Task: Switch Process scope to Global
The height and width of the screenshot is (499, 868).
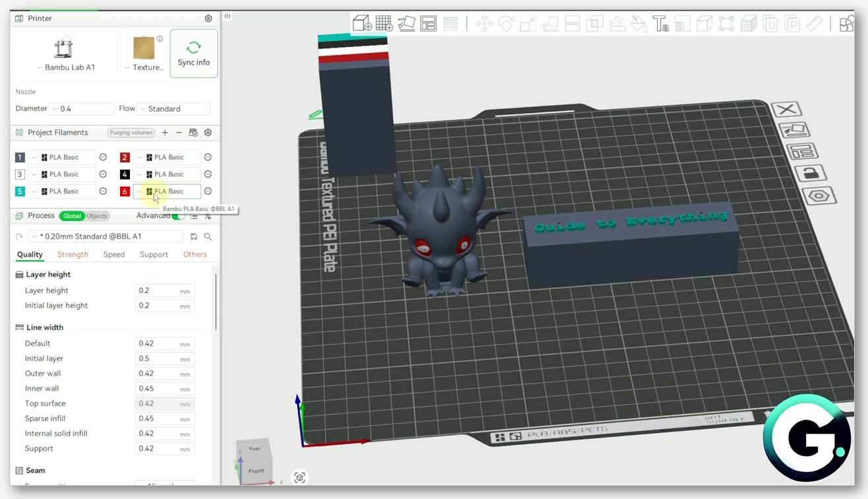Action: [72, 216]
